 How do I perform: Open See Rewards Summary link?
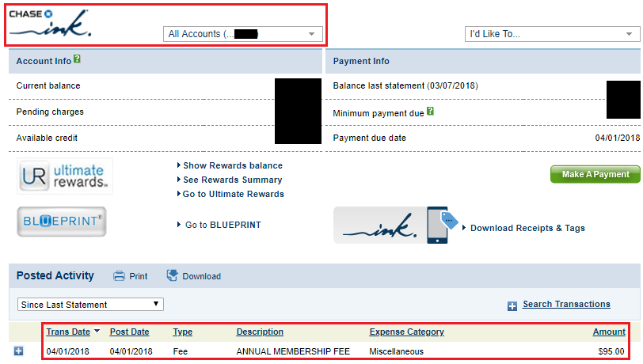tap(233, 180)
